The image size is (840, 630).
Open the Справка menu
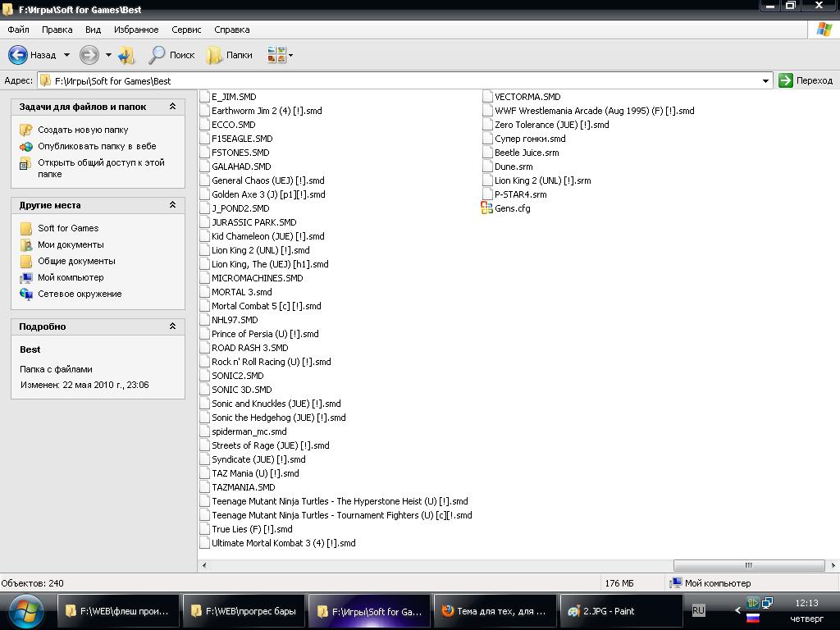click(x=232, y=30)
